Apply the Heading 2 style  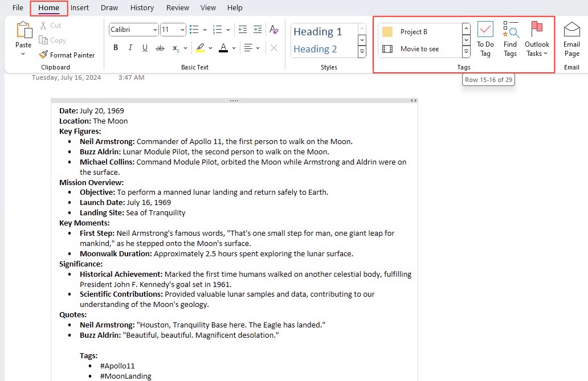(x=315, y=49)
